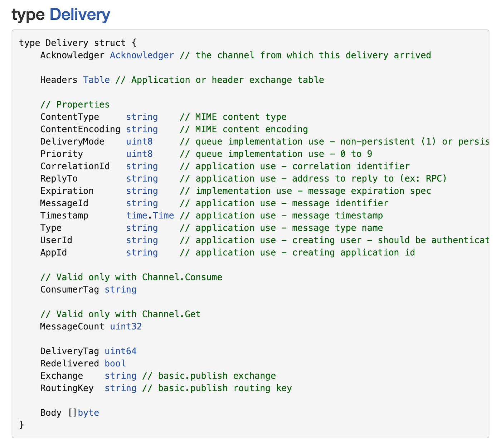The height and width of the screenshot is (448, 501).
Task: Click the string link on Type field
Action: coord(142,228)
